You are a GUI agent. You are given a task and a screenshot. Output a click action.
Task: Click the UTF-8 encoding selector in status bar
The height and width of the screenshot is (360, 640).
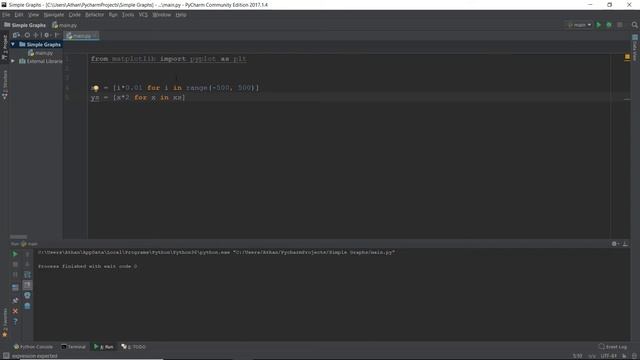[x=609, y=356]
